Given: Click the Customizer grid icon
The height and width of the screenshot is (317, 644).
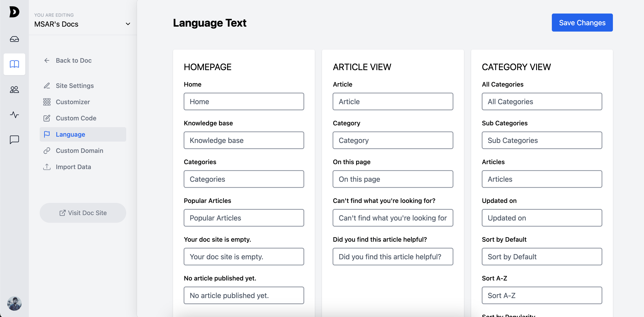Looking at the screenshot, I should click(x=47, y=102).
